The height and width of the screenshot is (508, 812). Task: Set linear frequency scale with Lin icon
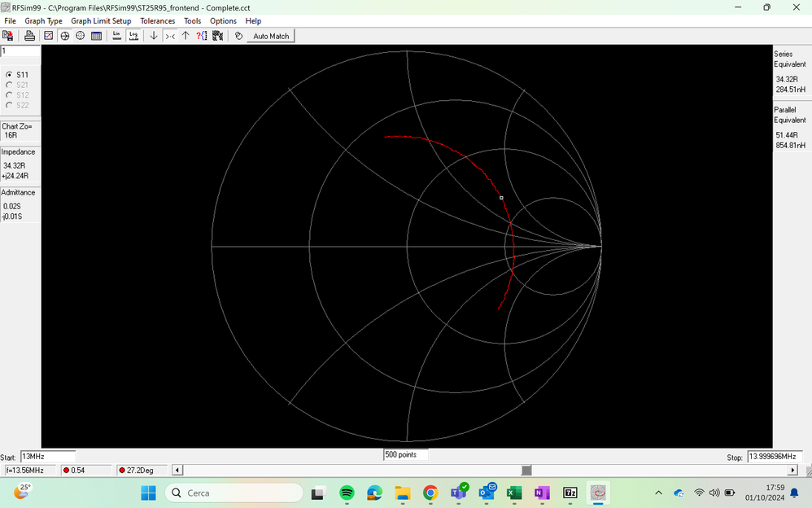pos(116,36)
